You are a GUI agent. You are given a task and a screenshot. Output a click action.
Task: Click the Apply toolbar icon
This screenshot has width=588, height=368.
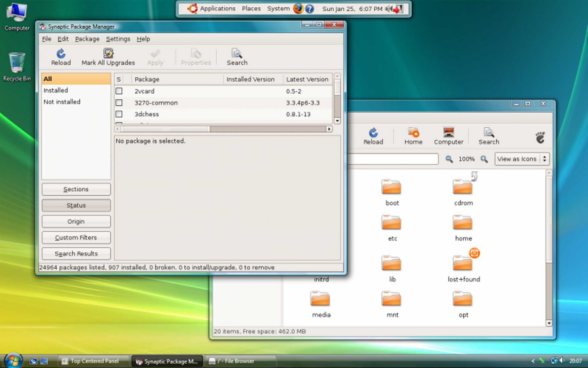point(155,54)
